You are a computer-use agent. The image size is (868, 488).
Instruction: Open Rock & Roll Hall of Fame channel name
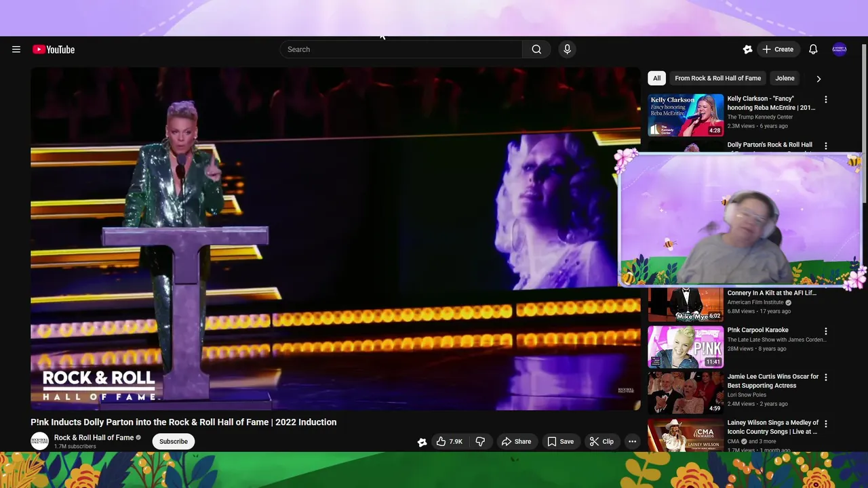coord(94,438)
